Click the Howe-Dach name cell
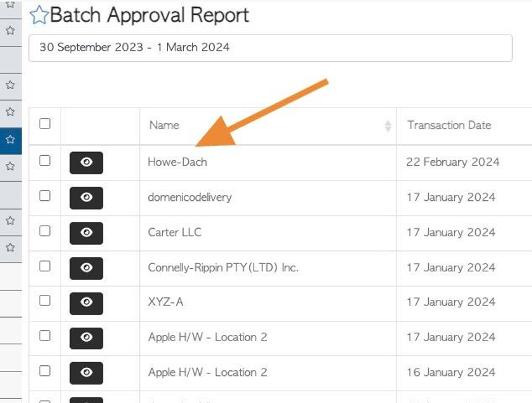The height and width of the screenshot is (403, 532). 268,163
